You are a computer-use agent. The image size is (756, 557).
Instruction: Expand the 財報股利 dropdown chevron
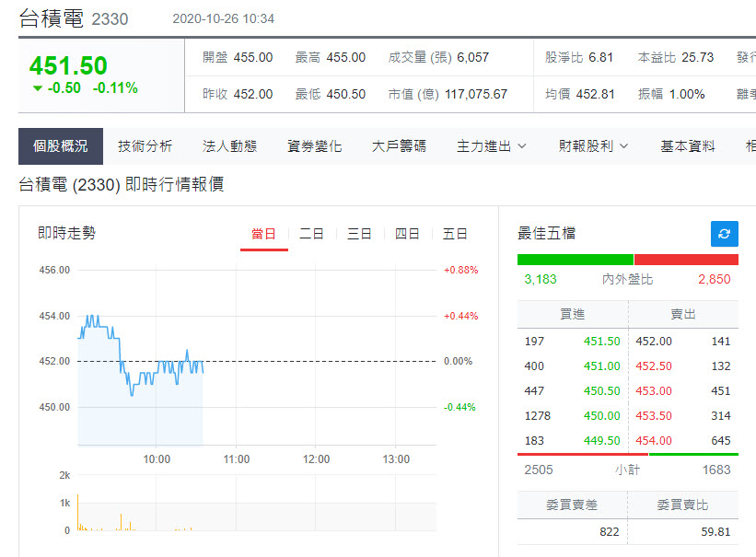[x=624, y=146]
